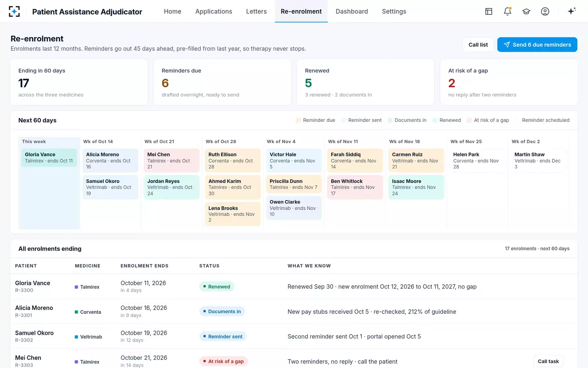
Task: Select the Victor Hale Corventa card
Action: tap(294, 161)
